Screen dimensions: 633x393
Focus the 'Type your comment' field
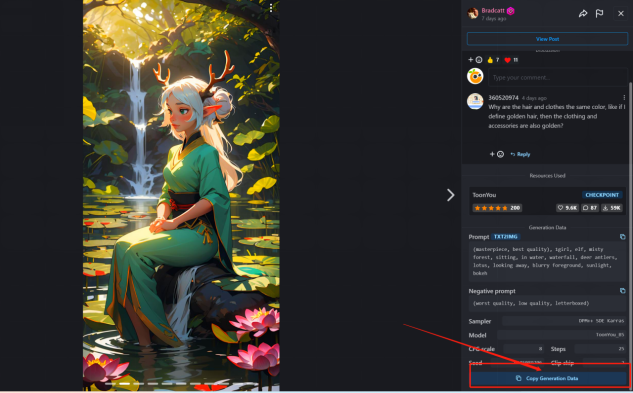click(558, 77)
